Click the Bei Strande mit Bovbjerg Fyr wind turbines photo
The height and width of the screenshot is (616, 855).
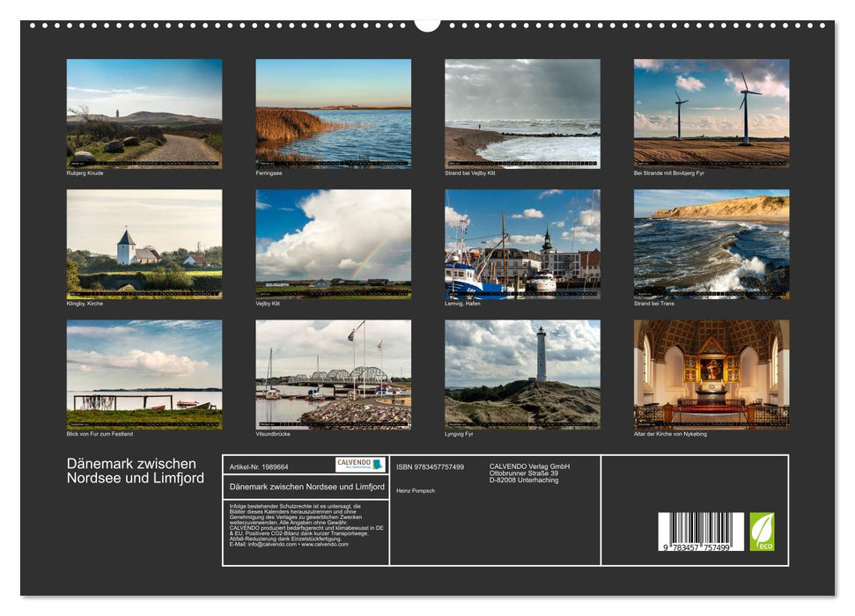click(709, 115)
